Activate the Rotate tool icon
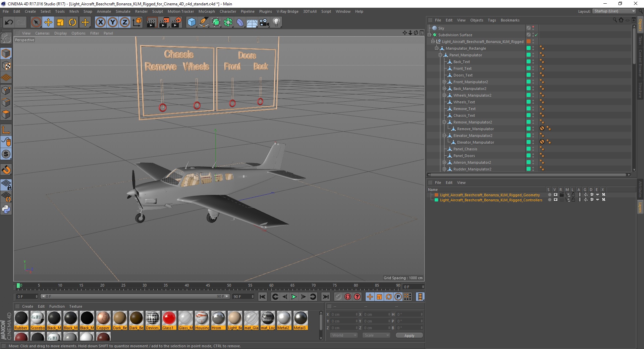Screen dimensions: 644x349 [72, 22]
